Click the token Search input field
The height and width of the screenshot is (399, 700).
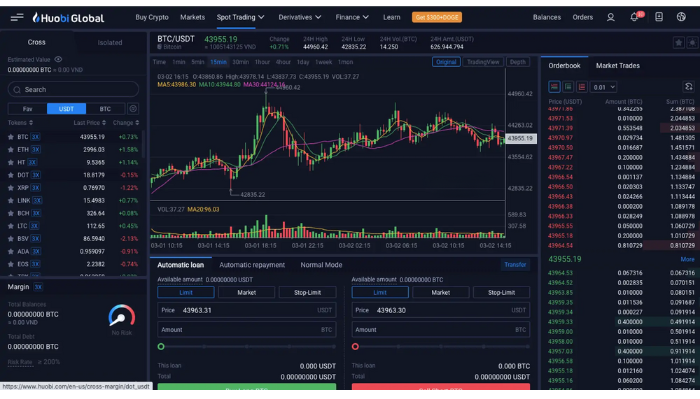click(x=73, y=90)
